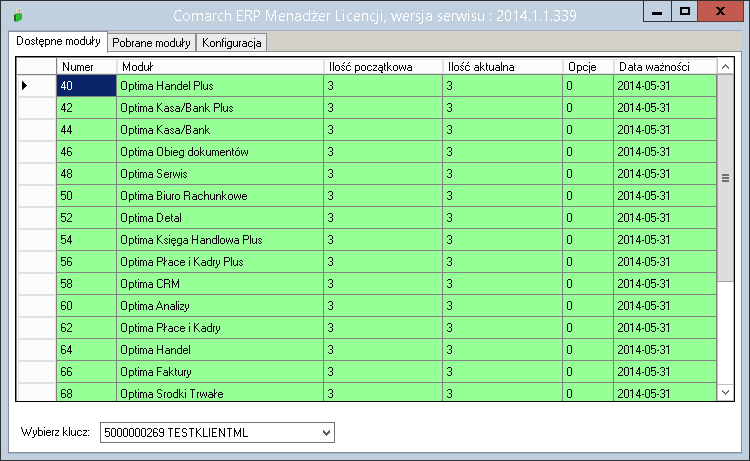Click number cell 62
This screenshot has width=750, height=461.
[x=87, y=328]
